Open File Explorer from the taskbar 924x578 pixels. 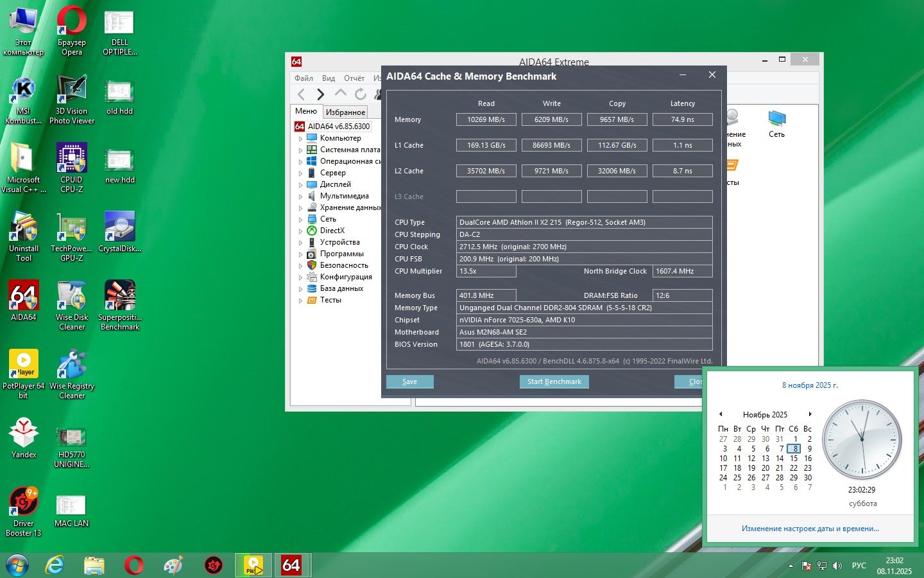pyautogui.click(x=94, y=565)
